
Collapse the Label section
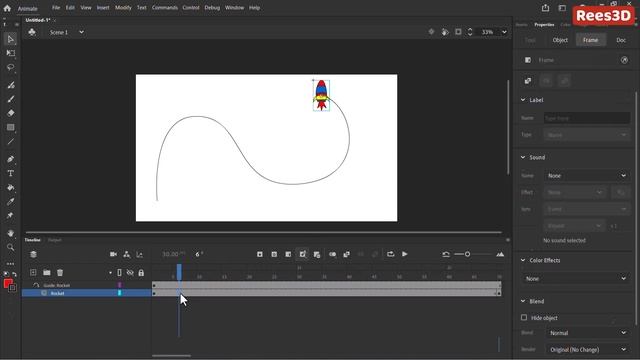coord(523,100)
